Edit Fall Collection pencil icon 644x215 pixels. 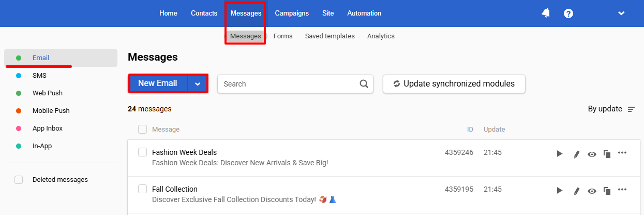576,190
